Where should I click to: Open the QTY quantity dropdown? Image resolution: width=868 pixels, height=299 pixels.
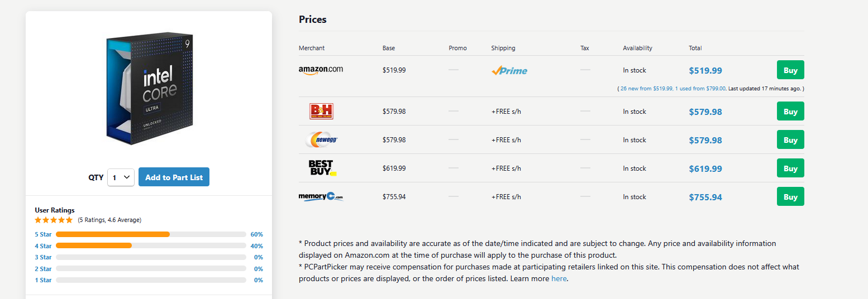point(121,177)
